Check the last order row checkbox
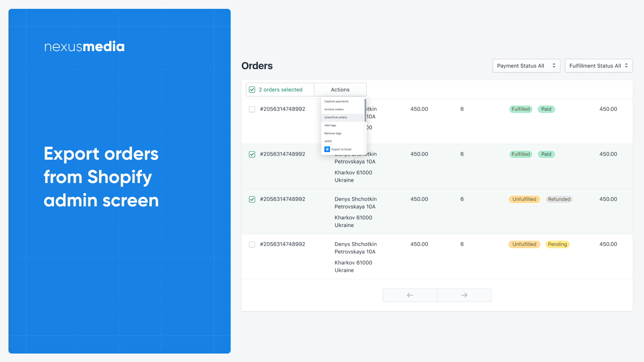Image resolution: width=644 pixels, height=362 pixels. pyautogui.click(x=252, y=244)
